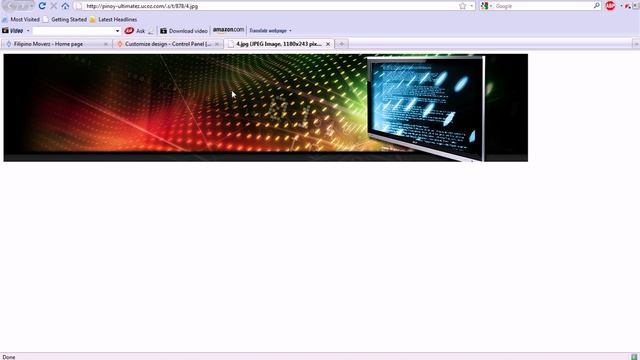Screen dimensions: 640x360
Task: Click the URL address field
Action: click(269, 6)
